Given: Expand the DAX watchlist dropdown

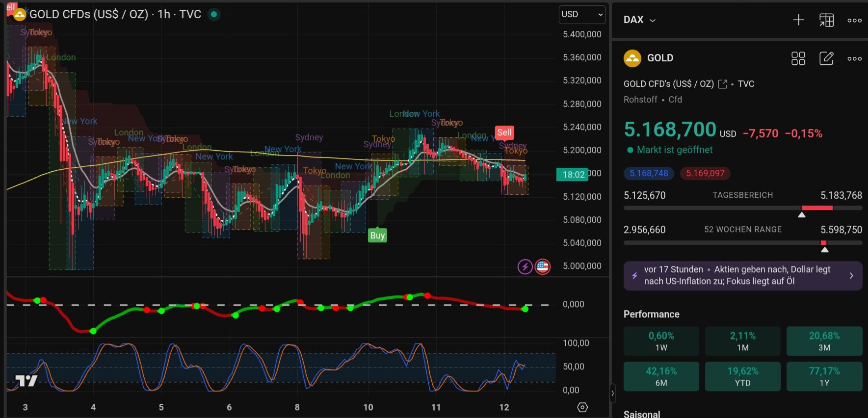Looking at the screenshot, I should coord(640,20).
